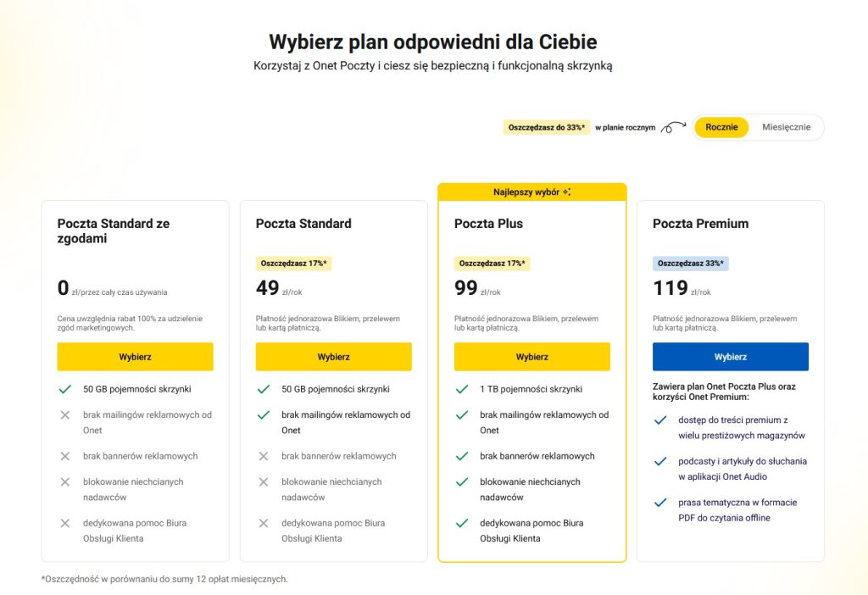Select the Poczta Plus plan button

coord(531,357)
